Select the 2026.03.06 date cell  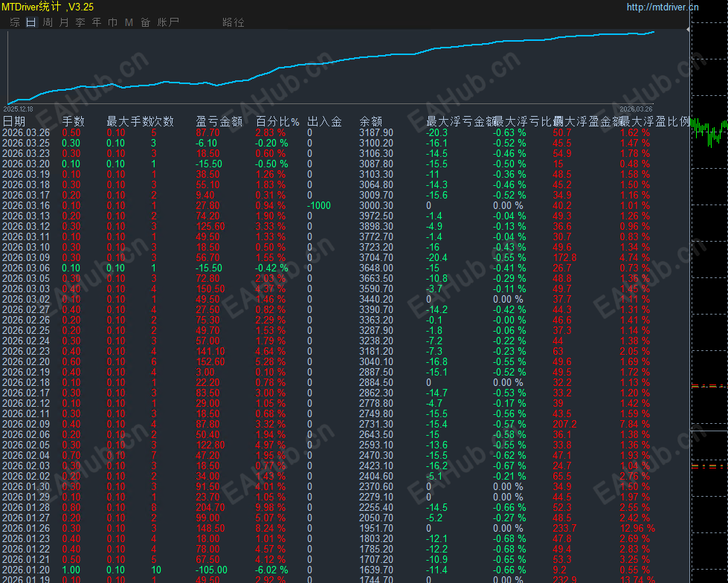(26, 268)
